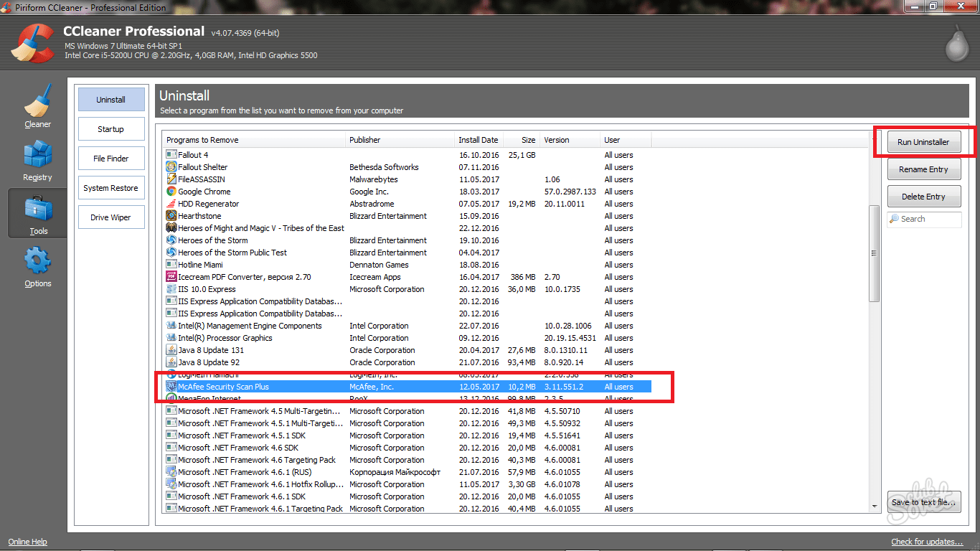
Task: Sort by the Programs to Remove column
Action: 254,140
